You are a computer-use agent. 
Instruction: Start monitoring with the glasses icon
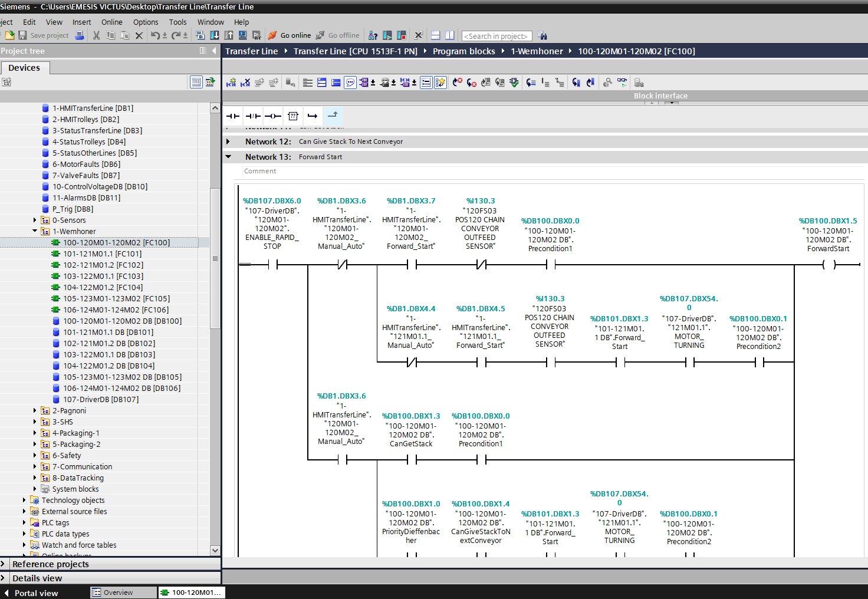click(622, 83)
